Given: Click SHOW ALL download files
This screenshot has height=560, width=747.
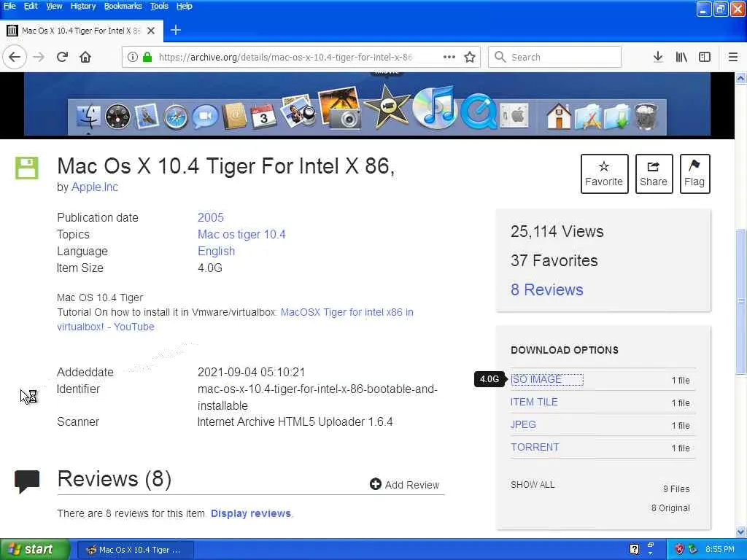Looking at the screenshot, I should coord(533,485).
